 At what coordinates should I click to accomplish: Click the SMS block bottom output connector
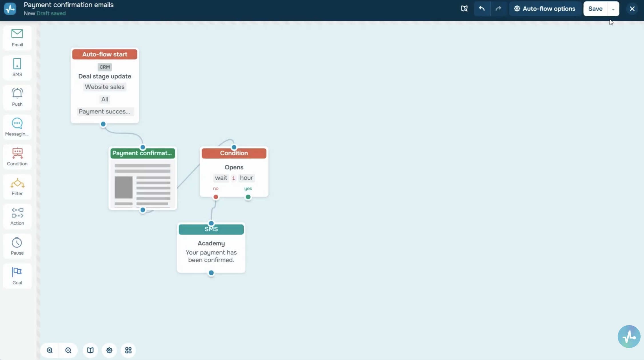coord(211,273)
